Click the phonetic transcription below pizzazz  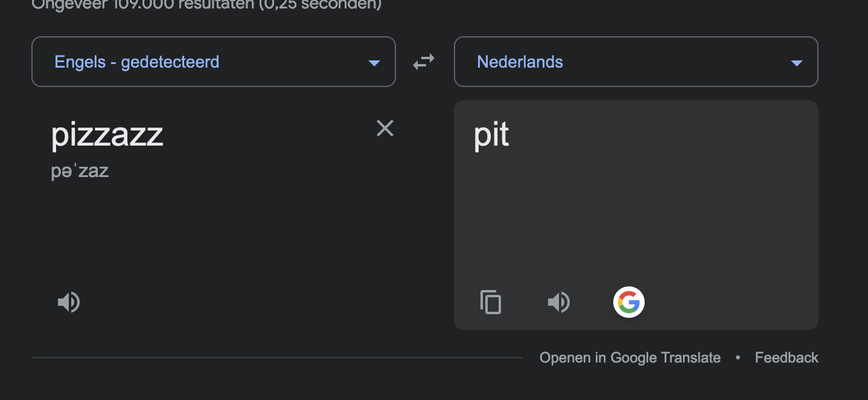[80, 171]
